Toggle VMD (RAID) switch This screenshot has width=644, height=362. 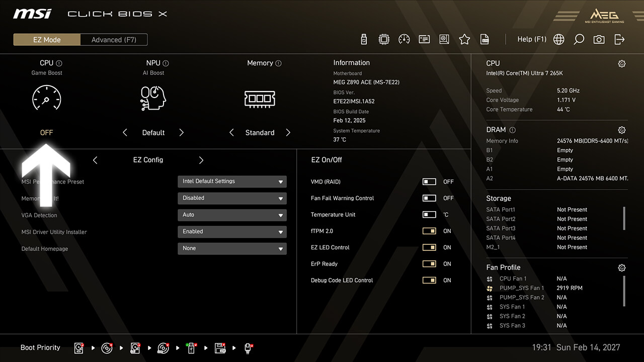pos(429,182)
